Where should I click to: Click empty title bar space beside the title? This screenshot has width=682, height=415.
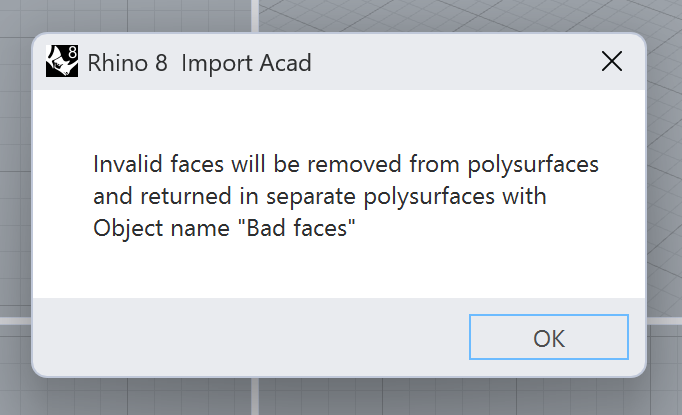[x=450, y=63]
